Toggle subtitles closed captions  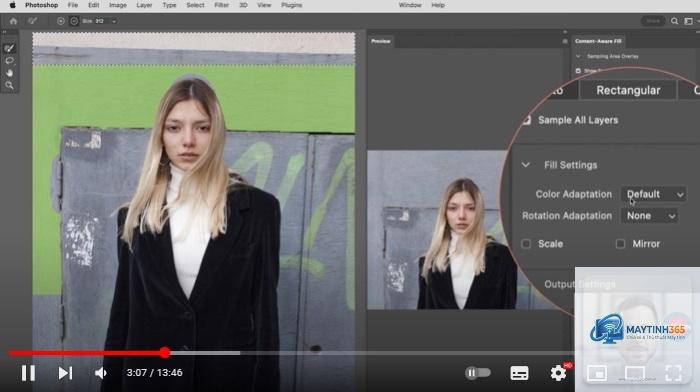(519, 373)
